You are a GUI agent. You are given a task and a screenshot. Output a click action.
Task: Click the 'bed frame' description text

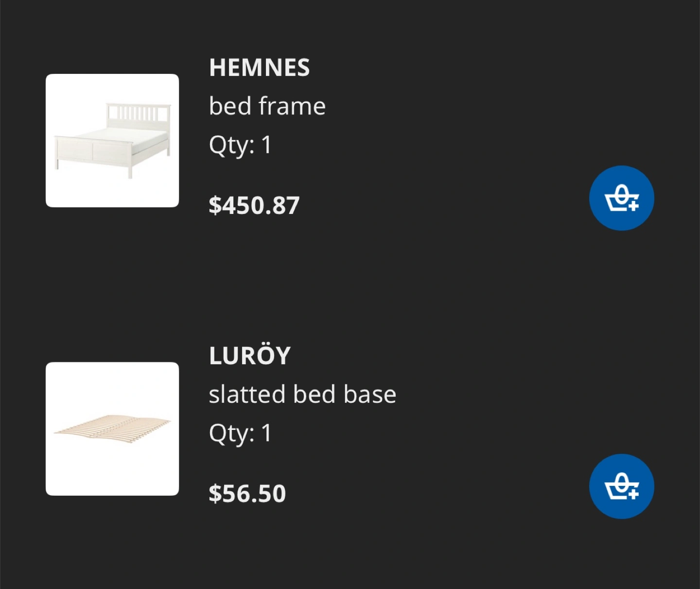pyautogui.click(x=267, y=106)
